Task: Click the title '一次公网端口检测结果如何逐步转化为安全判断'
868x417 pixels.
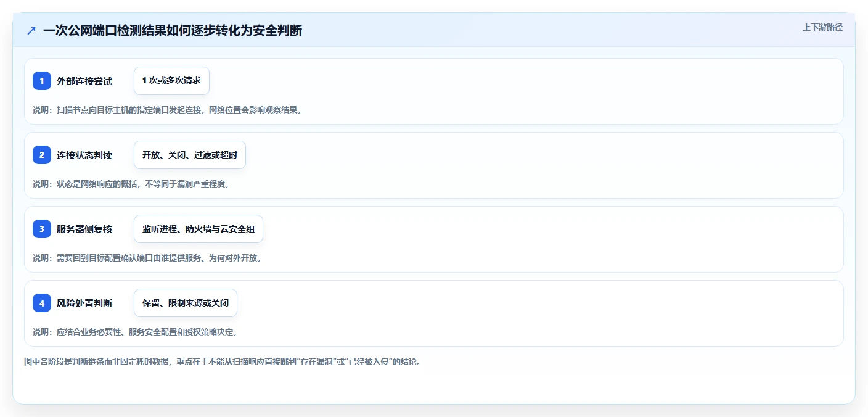Action: pyautogui.click(x=173, y=30)
